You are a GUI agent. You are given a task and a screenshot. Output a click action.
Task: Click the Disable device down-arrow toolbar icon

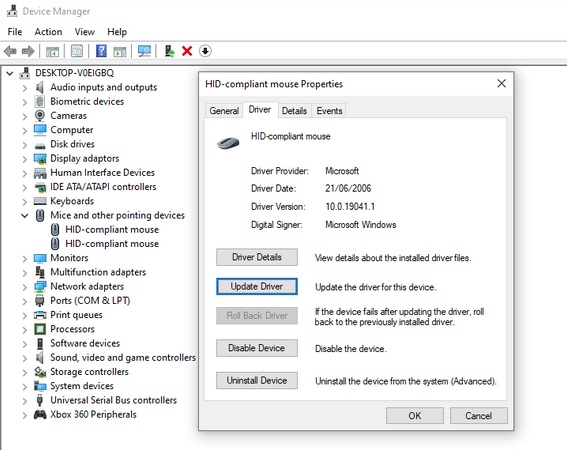(205, 51)
